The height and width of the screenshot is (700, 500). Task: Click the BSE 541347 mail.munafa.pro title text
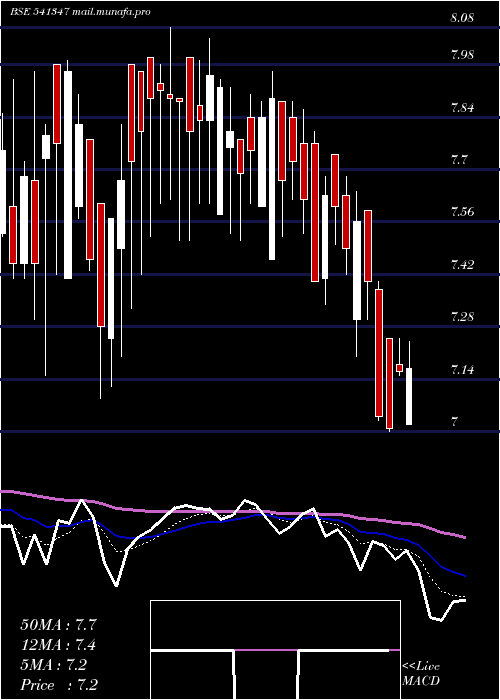(80, 12)
